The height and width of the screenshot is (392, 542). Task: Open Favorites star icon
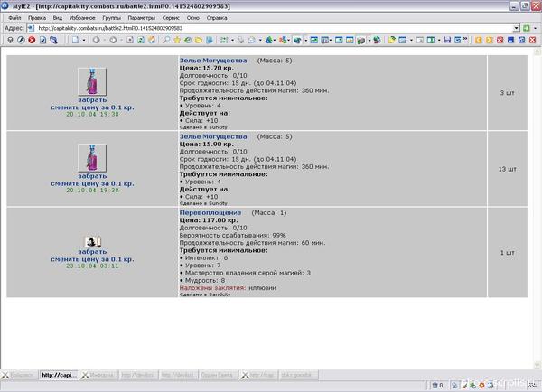pos(177,40)
